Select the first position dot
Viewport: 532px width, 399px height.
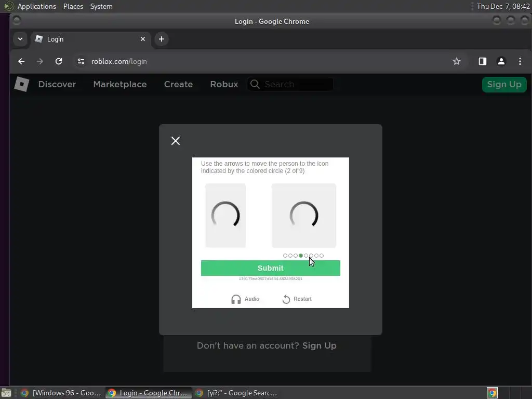pyautogui.click(x=285, y=256)
